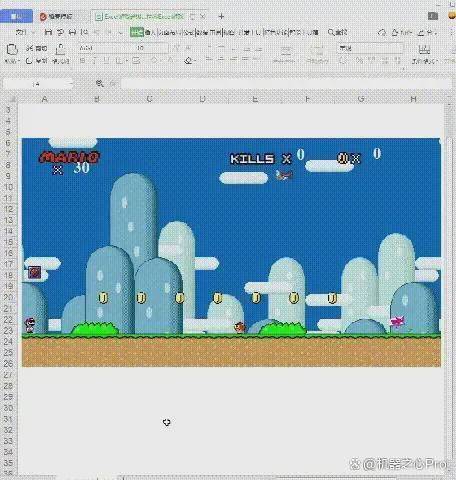Viewport: 456px width, 480px height.
Task: Click the cloud sync icon
Action: (x=382, y=32)
